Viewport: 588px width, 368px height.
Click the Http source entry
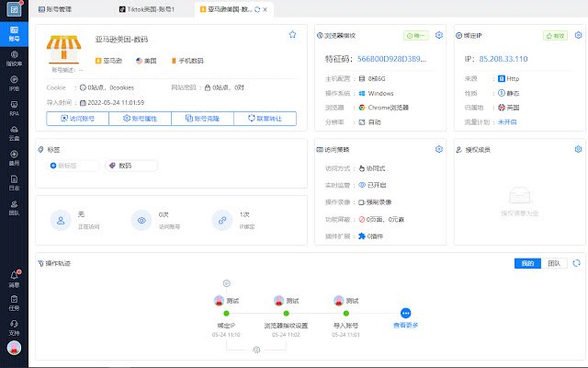509,78
